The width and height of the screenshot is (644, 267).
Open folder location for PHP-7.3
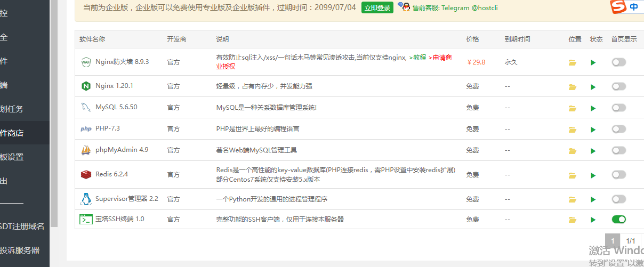click(573, 129)
